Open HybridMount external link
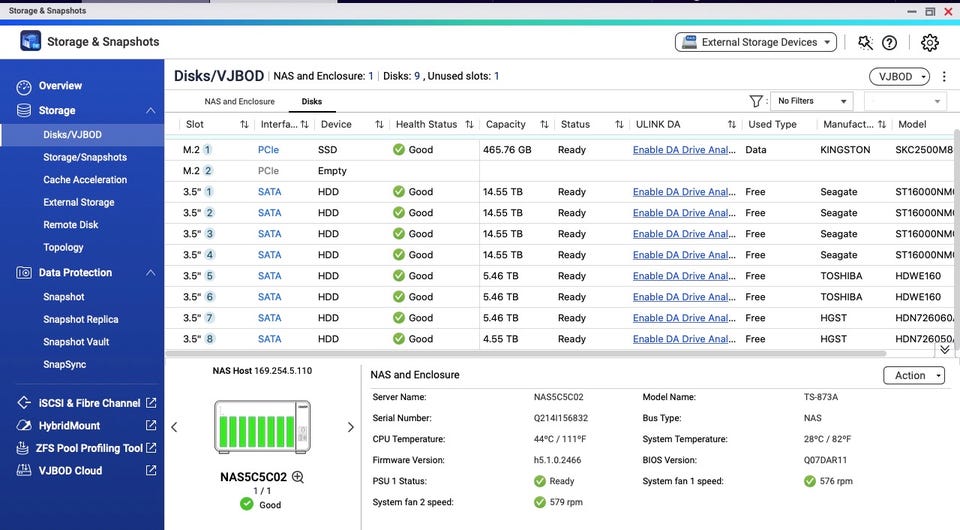 point(151,426)
